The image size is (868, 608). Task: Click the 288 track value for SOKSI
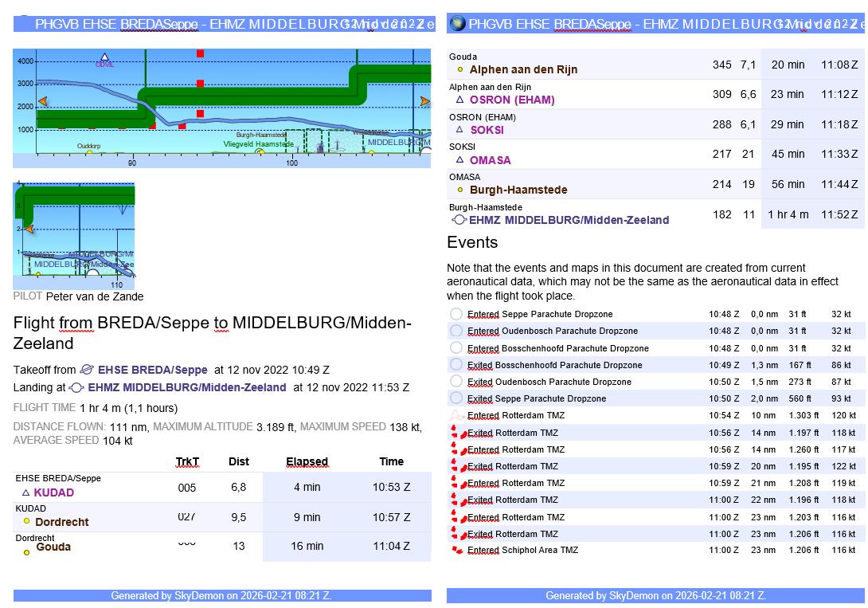tap(721, 124)
